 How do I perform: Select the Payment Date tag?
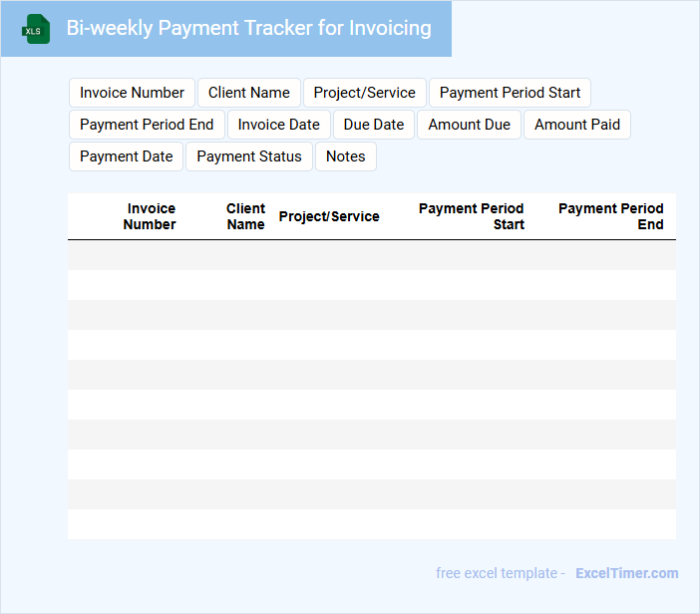pos(126,156)
